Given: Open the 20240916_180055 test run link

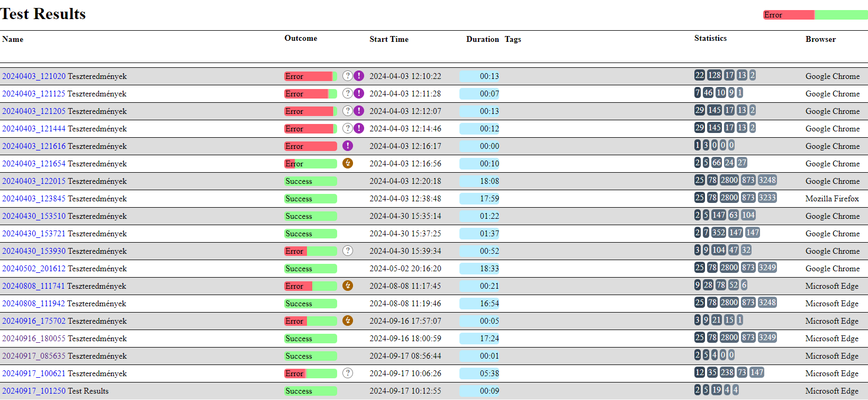Looking at the screenshot, I should [34, 339].
